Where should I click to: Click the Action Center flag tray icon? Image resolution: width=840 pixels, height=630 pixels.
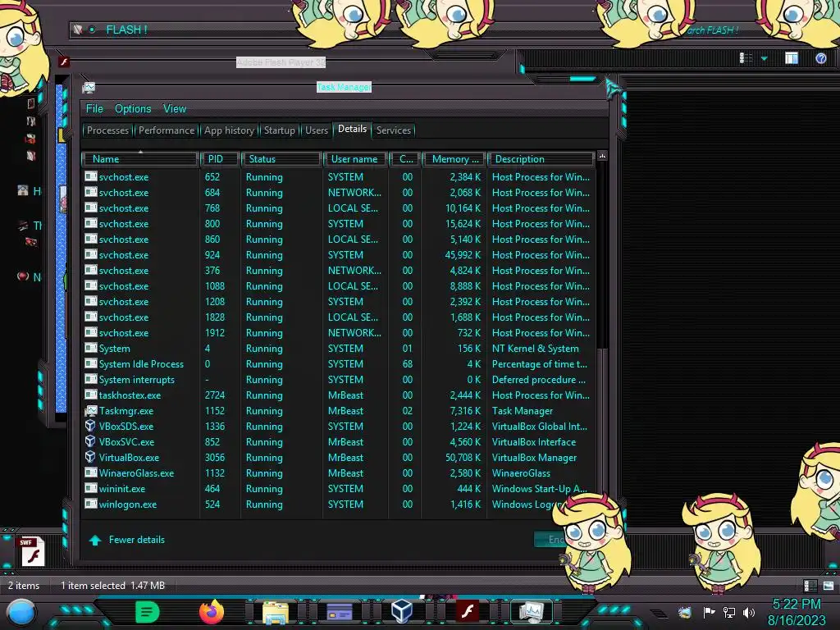(709, 612)
